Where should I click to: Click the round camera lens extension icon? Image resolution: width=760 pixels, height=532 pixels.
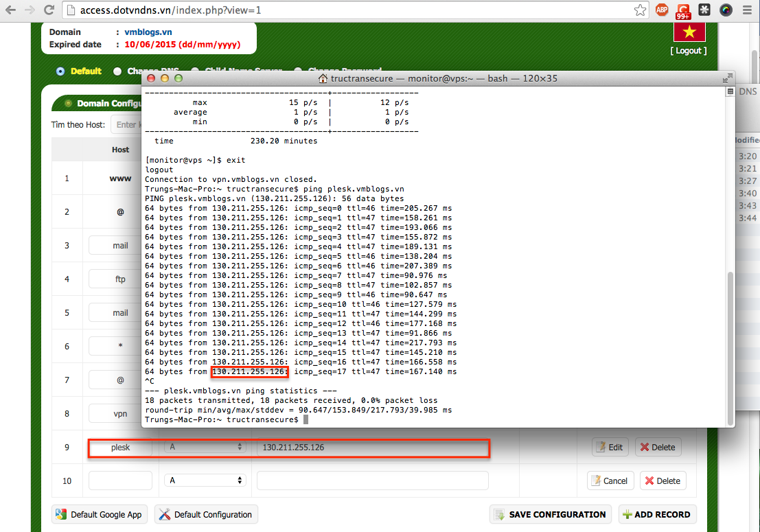pos(726,10)
